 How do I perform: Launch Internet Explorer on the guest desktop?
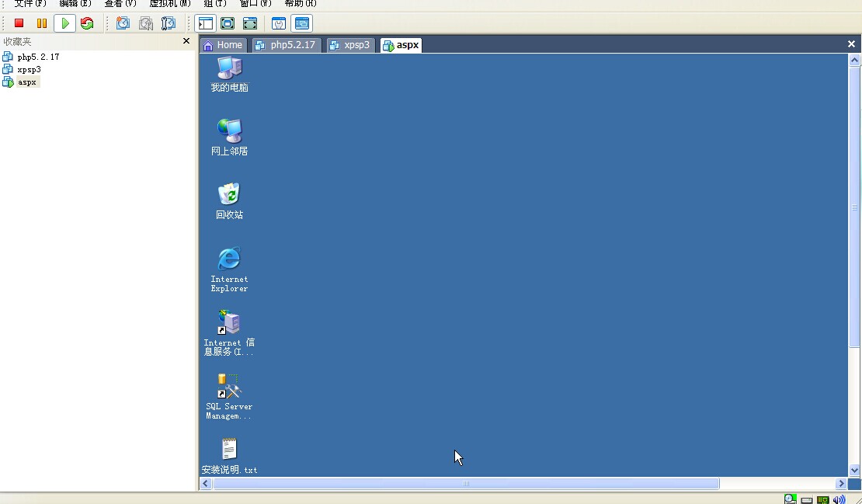pos(228,260)
